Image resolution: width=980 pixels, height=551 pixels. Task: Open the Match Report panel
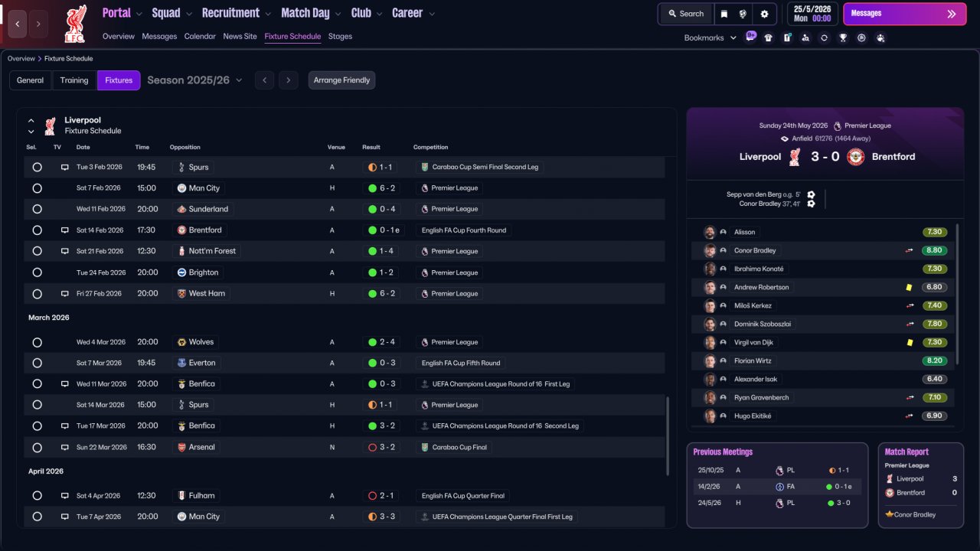920,485
